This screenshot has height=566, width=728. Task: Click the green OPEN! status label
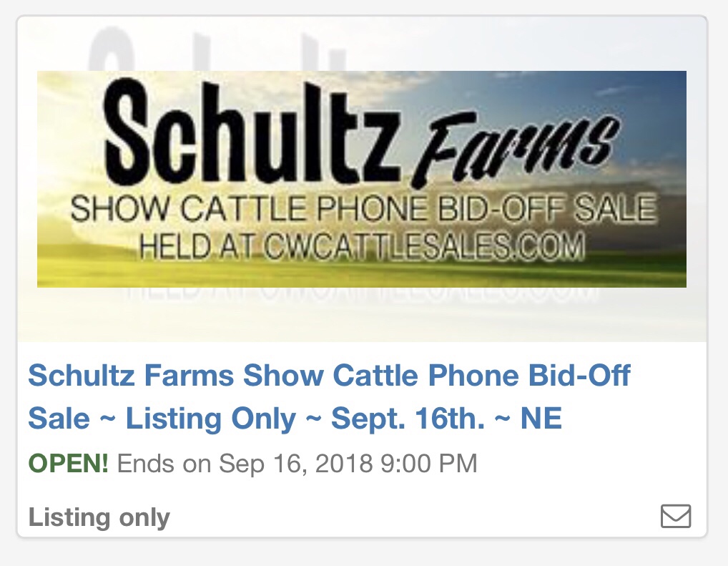point(69,463)
